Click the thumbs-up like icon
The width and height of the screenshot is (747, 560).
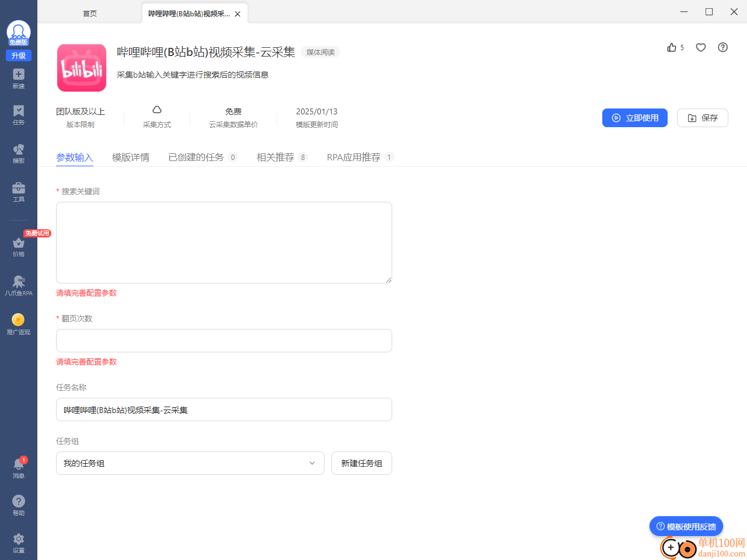coord(672,47)
